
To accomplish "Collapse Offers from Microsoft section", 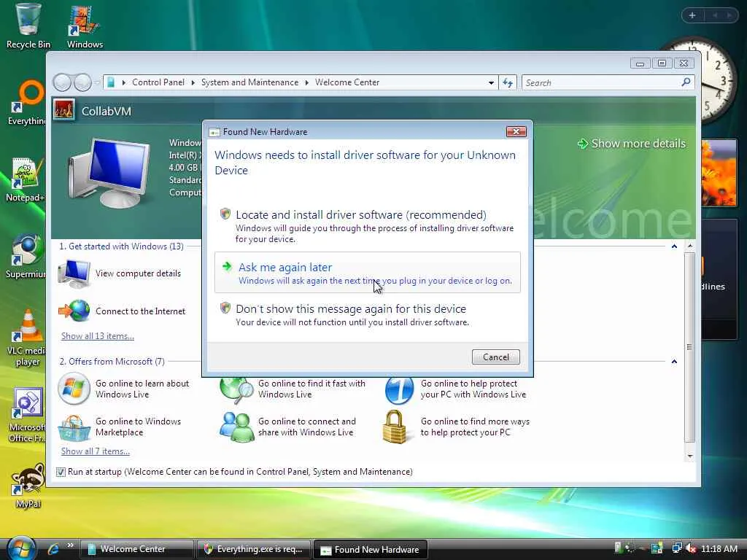I will (x=674, y=362).
